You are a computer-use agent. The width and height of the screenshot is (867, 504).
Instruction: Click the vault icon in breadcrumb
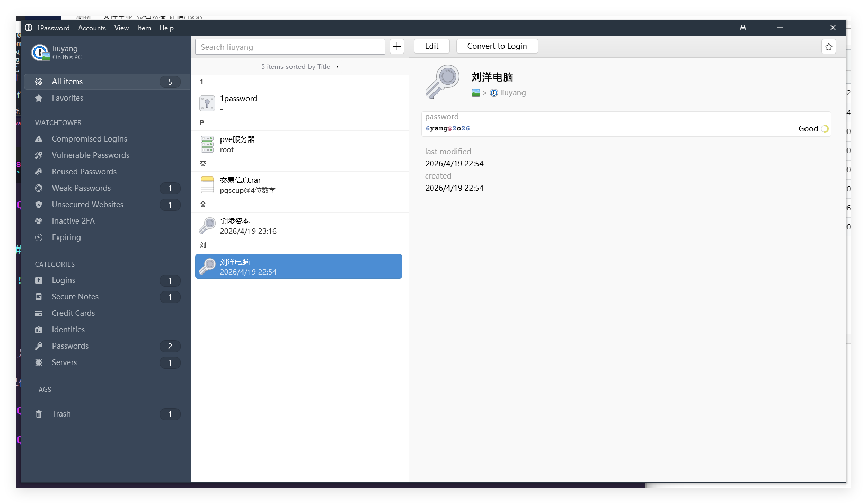click(x=476, y=93)
